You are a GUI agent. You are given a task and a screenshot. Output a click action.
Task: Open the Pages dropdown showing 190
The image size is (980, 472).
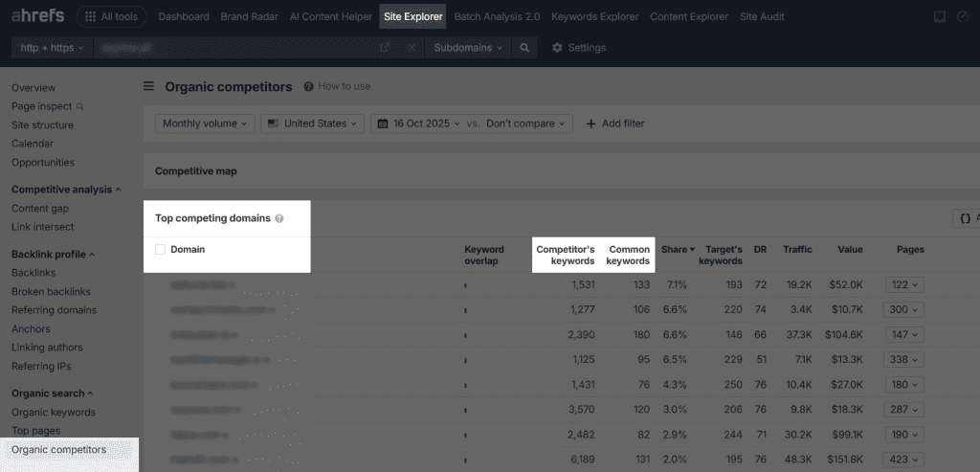[904, 435]
